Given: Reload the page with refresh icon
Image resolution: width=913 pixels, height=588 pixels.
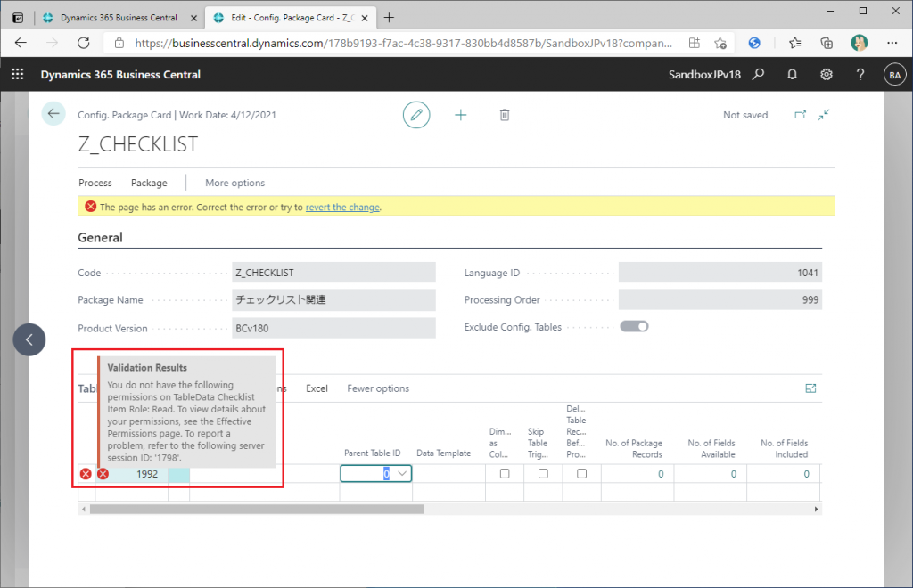Looking at the screenshot, I should [84, 43].
